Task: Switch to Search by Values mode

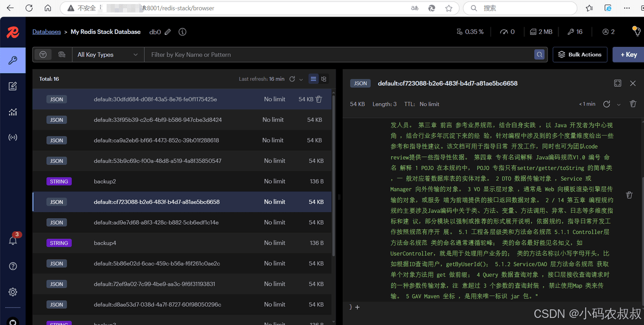Action: (x=61, y=54)
